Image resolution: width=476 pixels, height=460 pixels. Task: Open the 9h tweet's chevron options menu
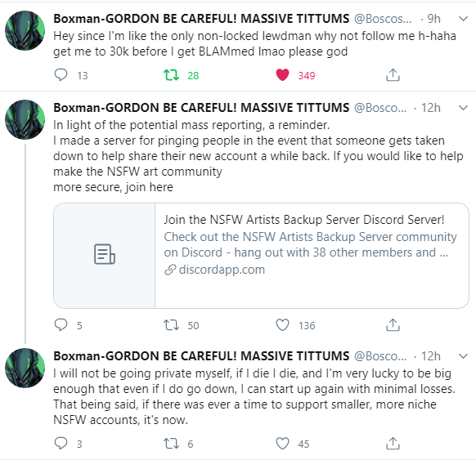click(x=463, y=19)
